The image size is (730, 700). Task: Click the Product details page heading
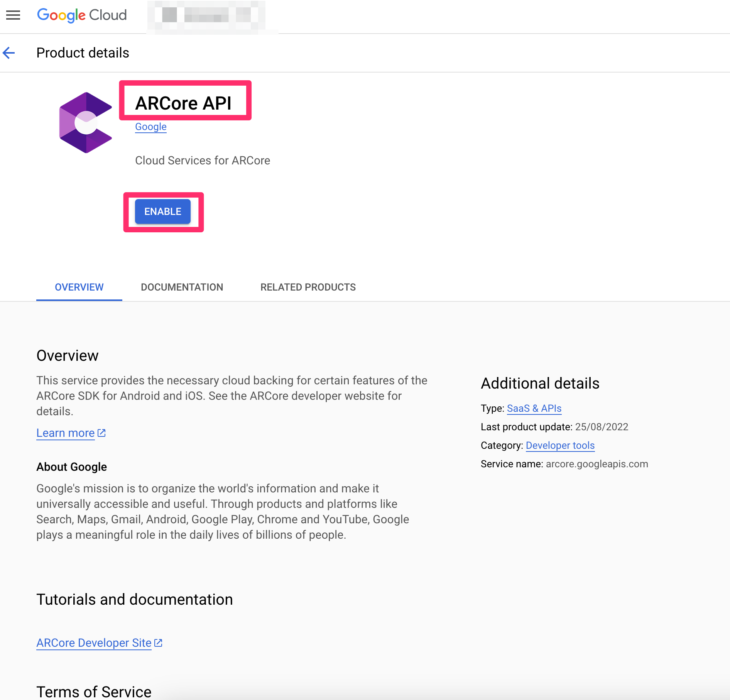tap(83, 53)
